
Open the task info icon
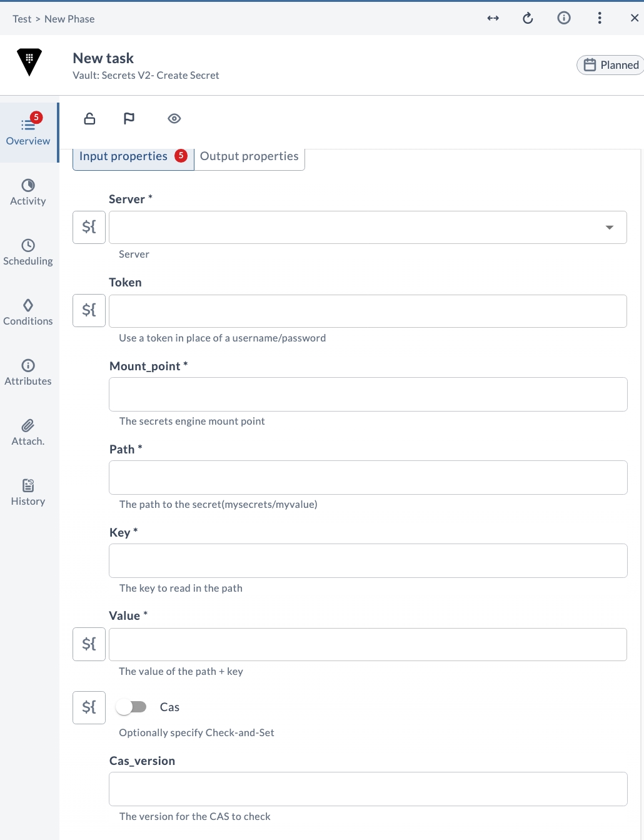pos(564,18)
